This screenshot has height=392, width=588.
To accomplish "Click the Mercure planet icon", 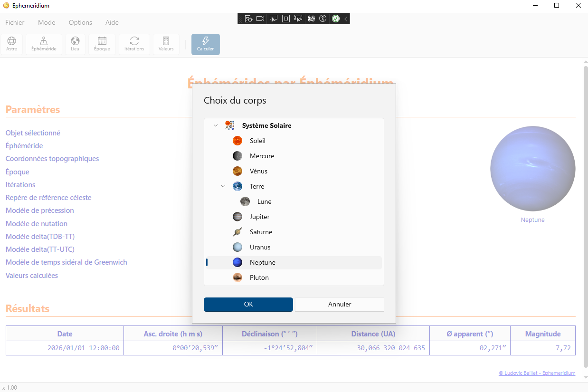I will click(237, 156).
